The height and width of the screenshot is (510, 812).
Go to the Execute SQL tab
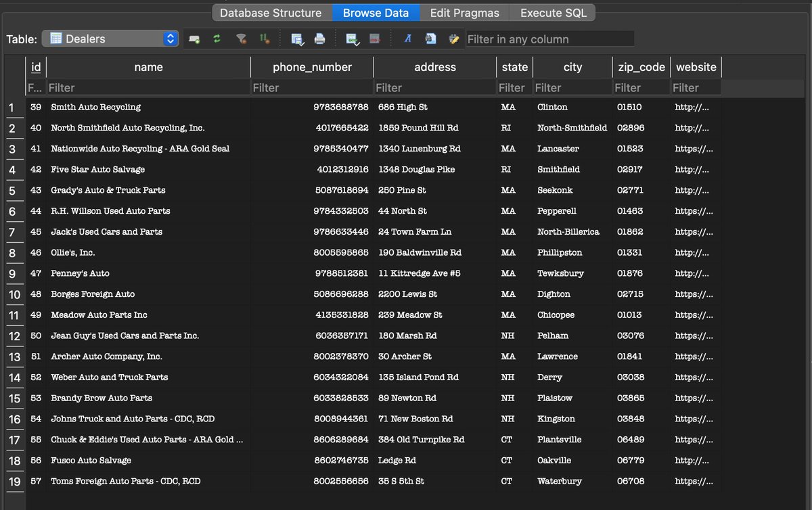point(554,13)
